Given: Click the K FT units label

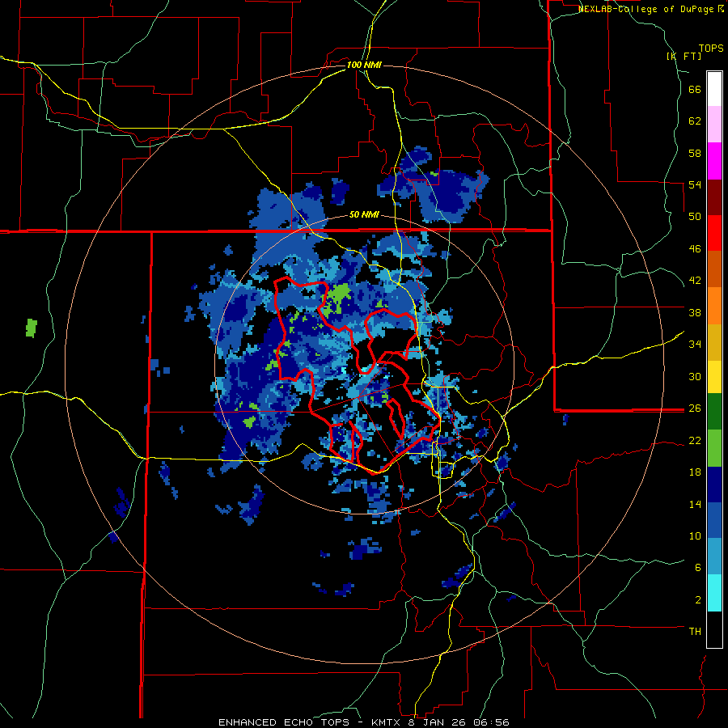Looking at the screenshot, I should tap(684, 56).
